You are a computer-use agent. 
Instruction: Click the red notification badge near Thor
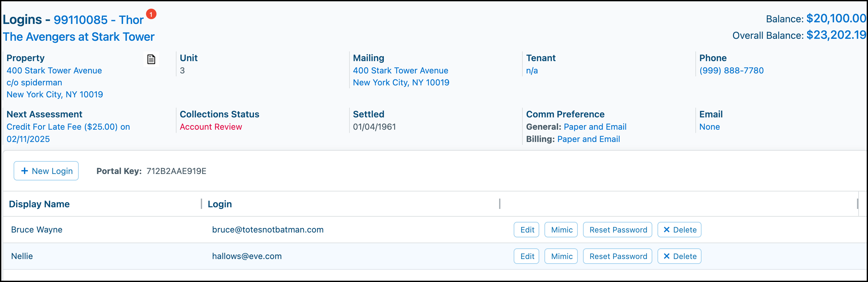pos(151,14)
